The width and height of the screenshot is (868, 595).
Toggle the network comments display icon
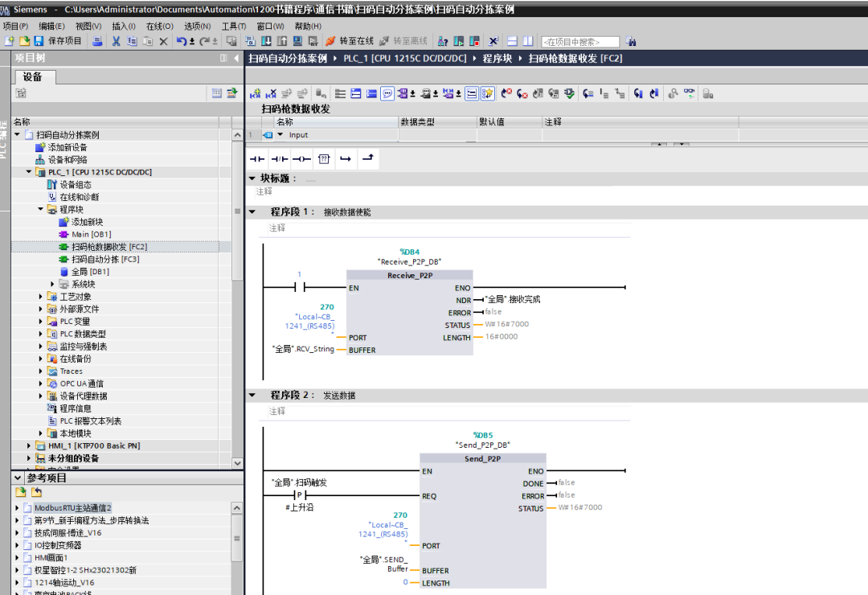(x=472, y=93)
